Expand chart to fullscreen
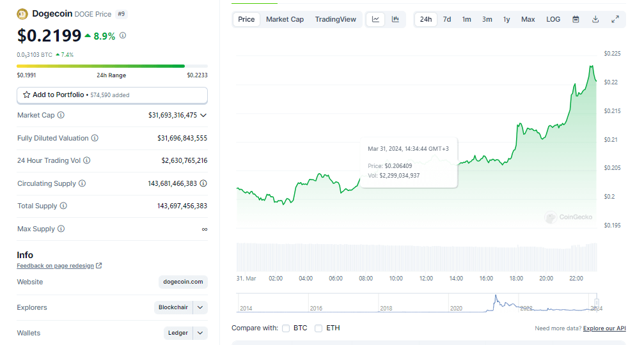The width and height of the screenshot is (644, 345). tap(615, 19)
